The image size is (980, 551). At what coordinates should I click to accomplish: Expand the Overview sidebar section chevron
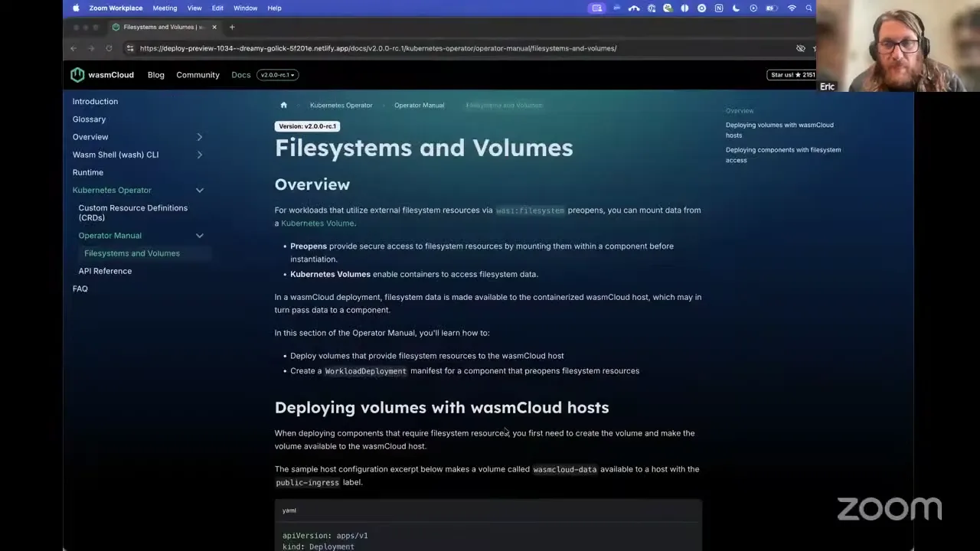point(200,137)
